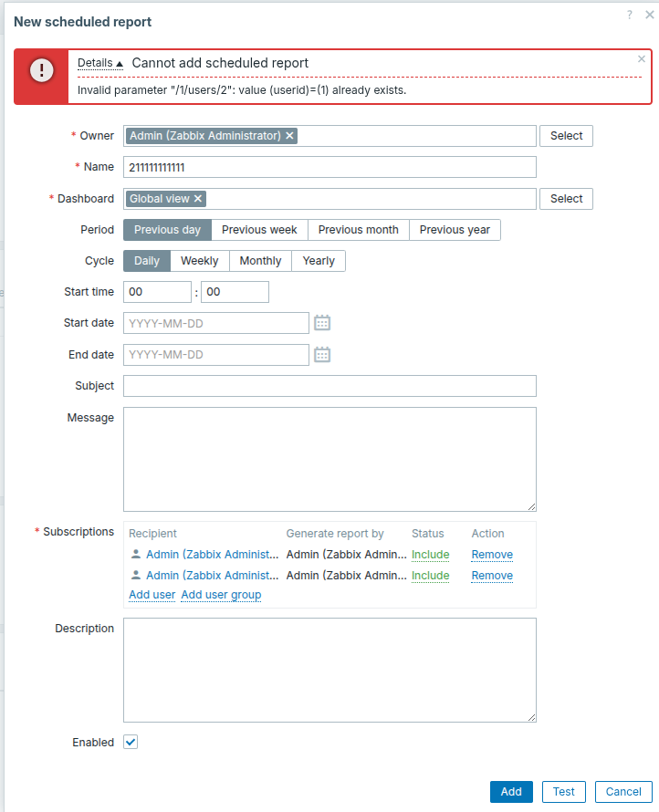The height and width of the screenshot is (812, 659).
Task: Open the Start date calendar picker
Action: tap(322, 323)
